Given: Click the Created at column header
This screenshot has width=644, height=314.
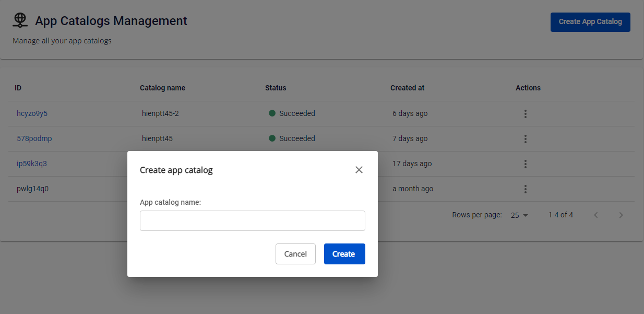Looking at the screenshot, I should [x=407, y=88].
